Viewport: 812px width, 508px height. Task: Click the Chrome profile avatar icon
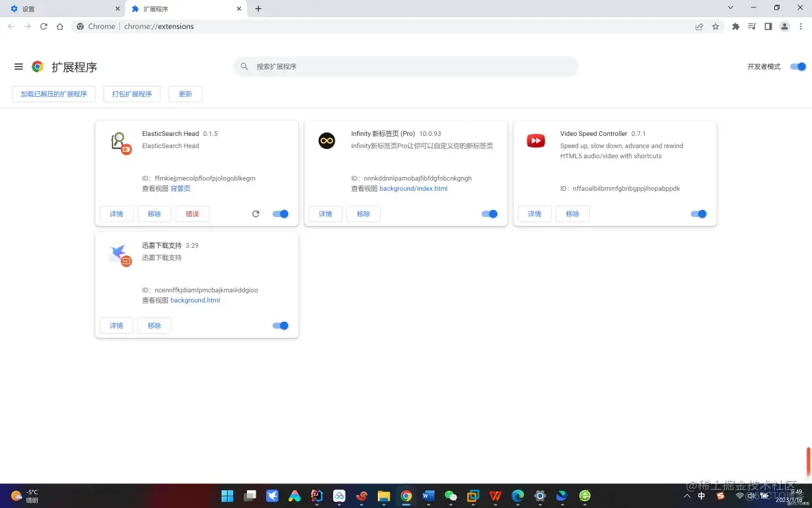[x=785, y=26]
